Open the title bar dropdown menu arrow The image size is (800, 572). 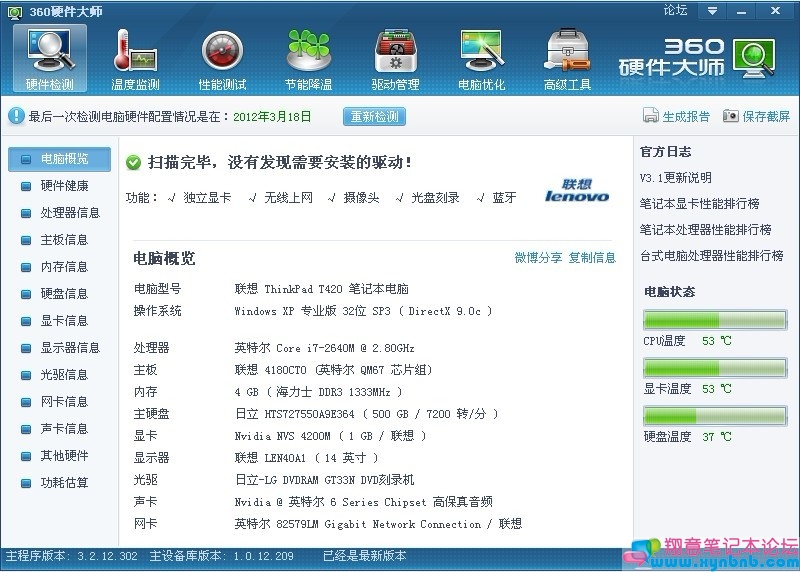click(x=713, y=10)
